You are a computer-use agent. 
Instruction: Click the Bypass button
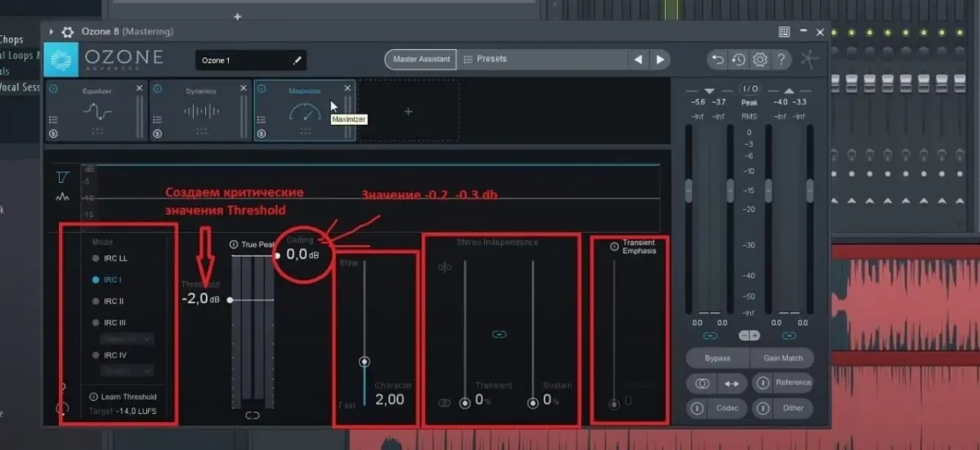[x=718, y=359]
